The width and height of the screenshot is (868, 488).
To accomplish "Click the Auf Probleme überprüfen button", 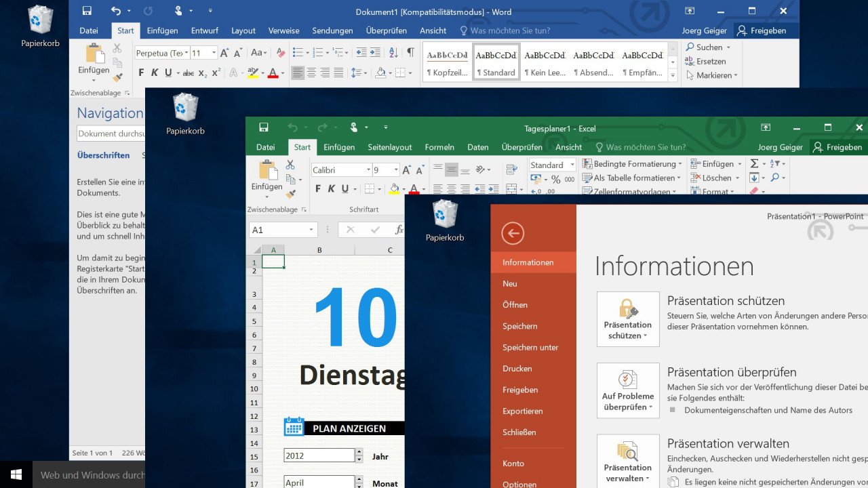I will coord(627,390).
